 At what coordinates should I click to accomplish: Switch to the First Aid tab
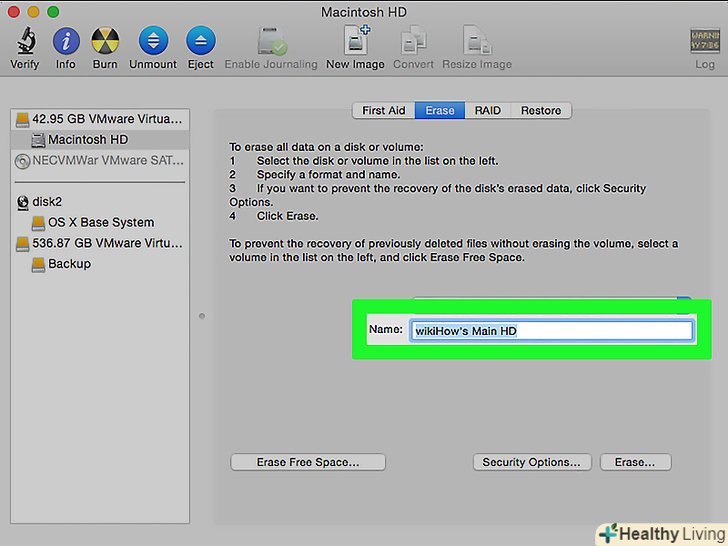pyautogui.click(x=384, y=110)
